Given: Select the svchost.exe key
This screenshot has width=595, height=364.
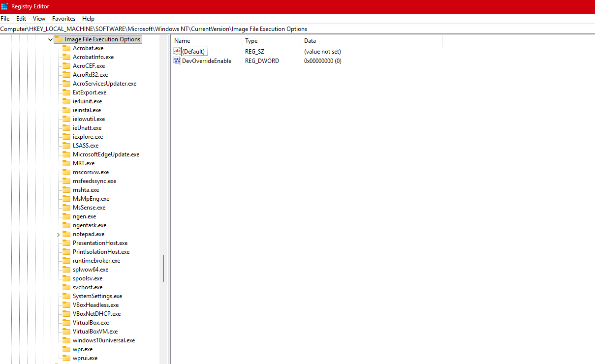Looking at the screenshot, I should tap(88, 287).
